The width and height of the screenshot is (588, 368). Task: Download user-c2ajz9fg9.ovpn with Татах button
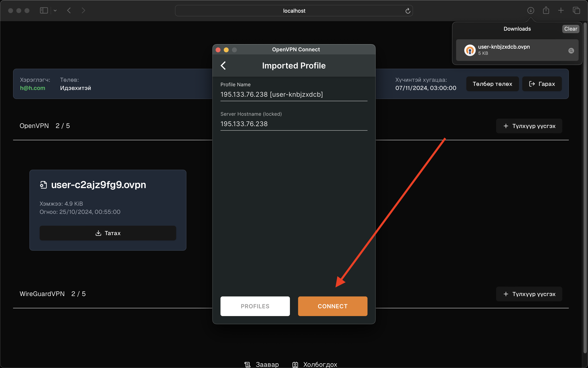[108, 233]
